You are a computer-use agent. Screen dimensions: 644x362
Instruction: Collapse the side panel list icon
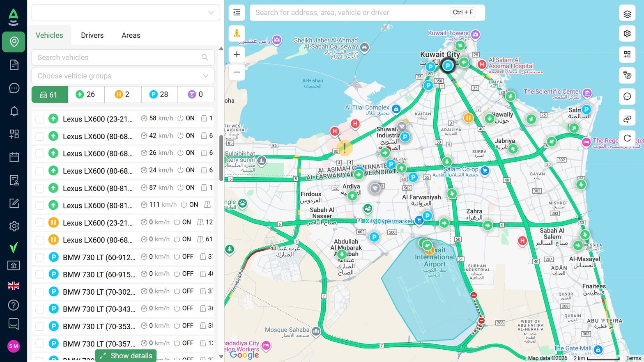click(x=237, y=13)
